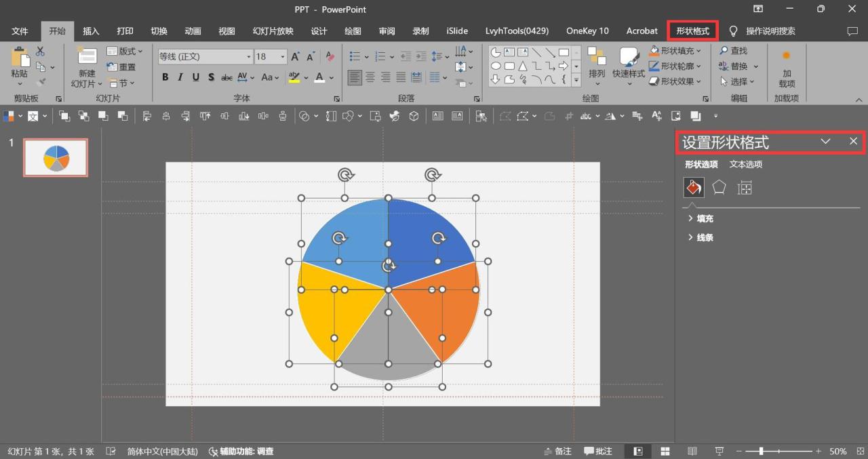Screen dimensions: 868x459
Task: Select slide 1 thumbnail in the panel
Action: pyautogui.click(x=56, y=157)
